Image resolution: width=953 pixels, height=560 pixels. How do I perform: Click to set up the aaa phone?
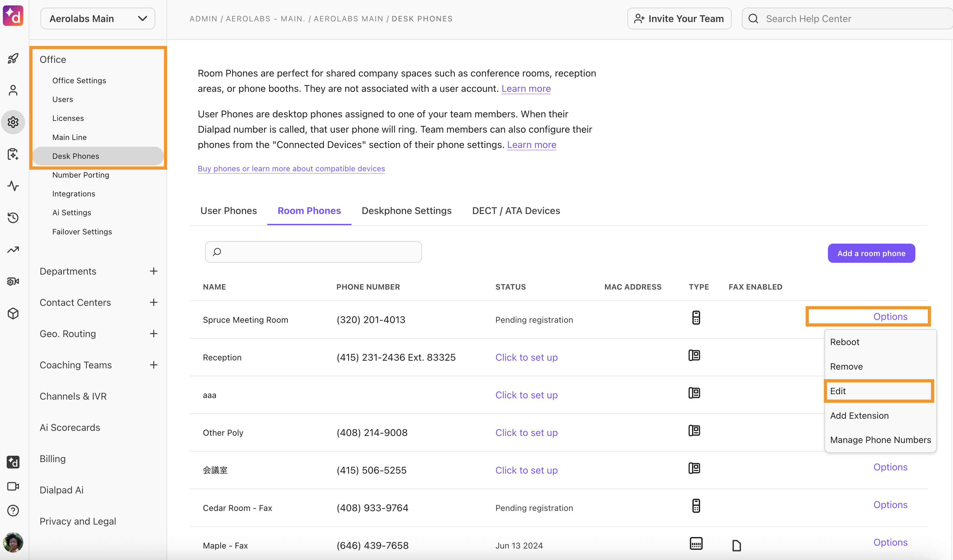[527, 395]
